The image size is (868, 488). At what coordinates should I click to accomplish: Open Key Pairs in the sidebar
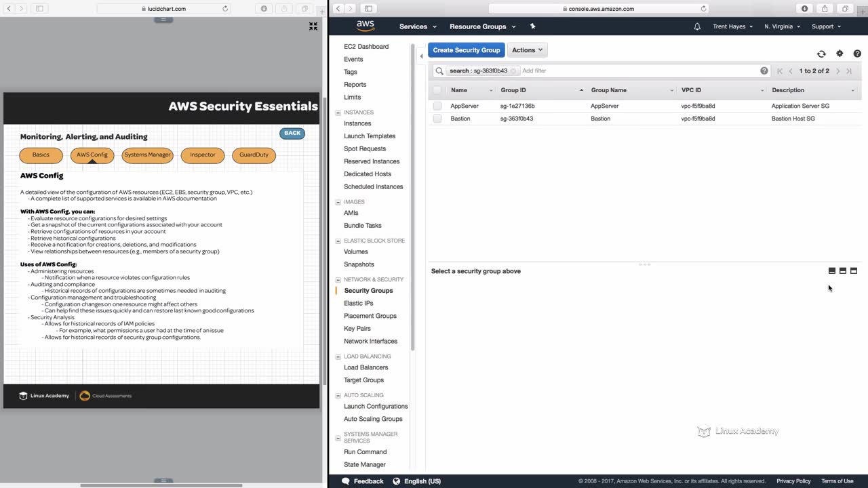coord(357,329)
